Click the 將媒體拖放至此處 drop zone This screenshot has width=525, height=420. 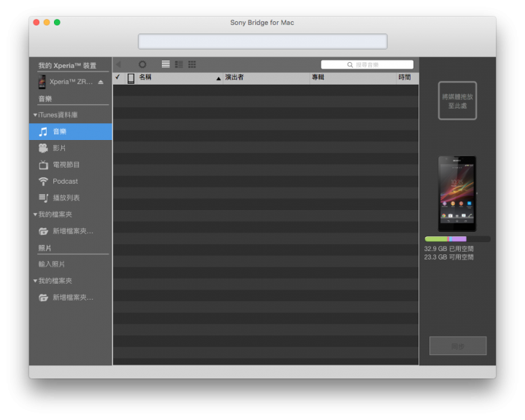tap(457, 101)
